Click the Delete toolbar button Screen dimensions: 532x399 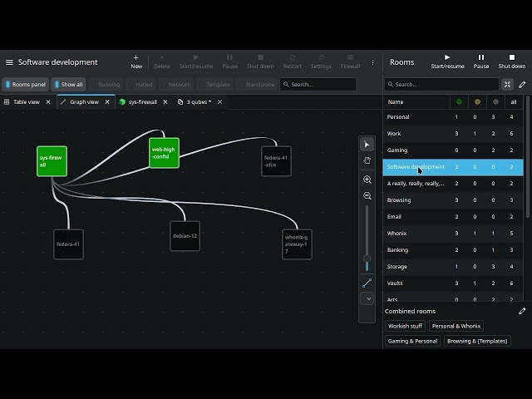[x=162, y=62]
